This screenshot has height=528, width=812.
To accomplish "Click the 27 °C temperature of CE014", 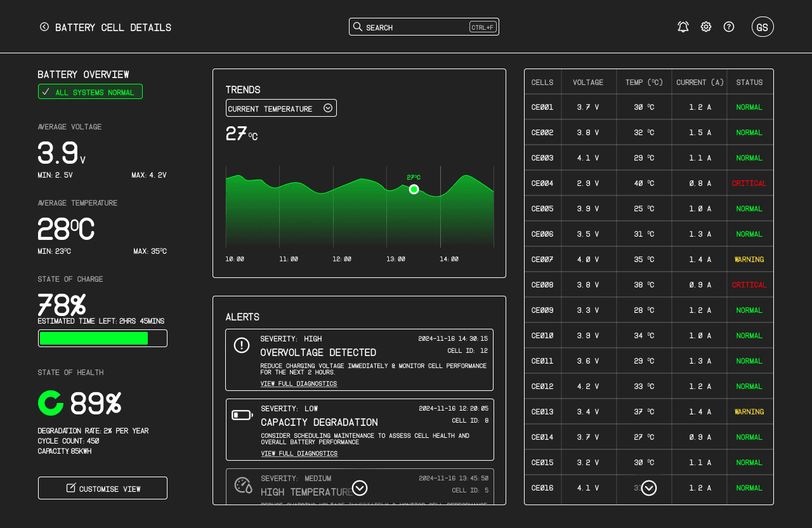I will pos(644,437).
